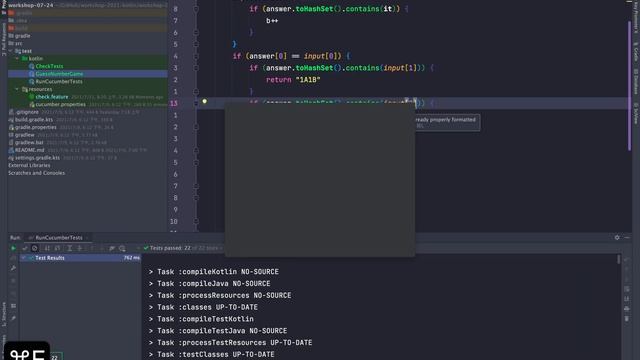Viewport: 640px width, 360px height.
Task: Select the kotlin folder in tree
Action: pyautogui.click(x=35, y=59)
